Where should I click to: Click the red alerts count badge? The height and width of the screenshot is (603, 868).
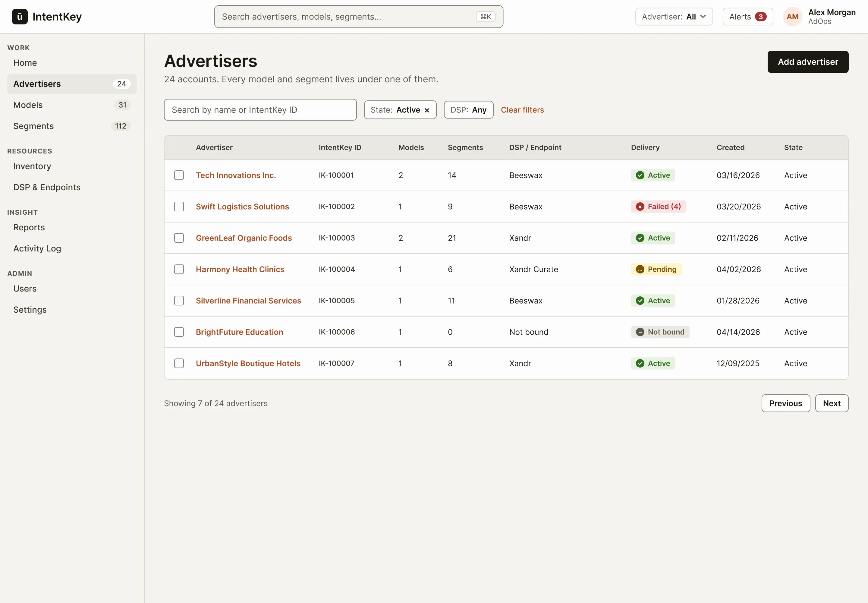pos(760,17)
